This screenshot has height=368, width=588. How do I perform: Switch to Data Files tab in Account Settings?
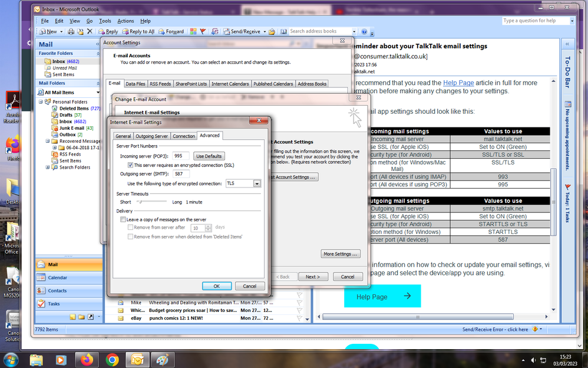point(136,84)
